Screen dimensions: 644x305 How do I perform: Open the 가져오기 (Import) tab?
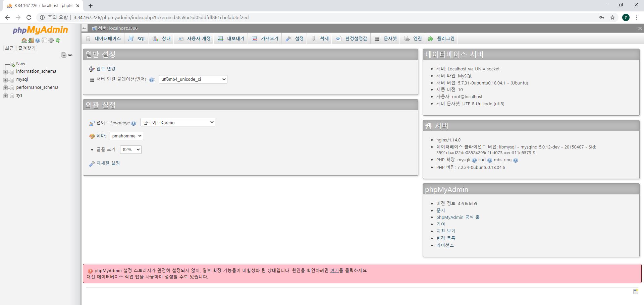pos(265,38)
